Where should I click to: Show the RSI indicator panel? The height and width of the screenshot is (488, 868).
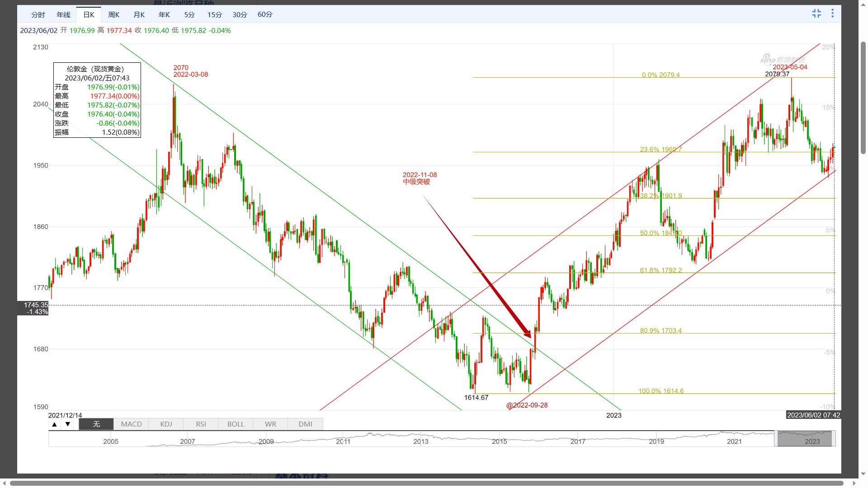[201, 424]
